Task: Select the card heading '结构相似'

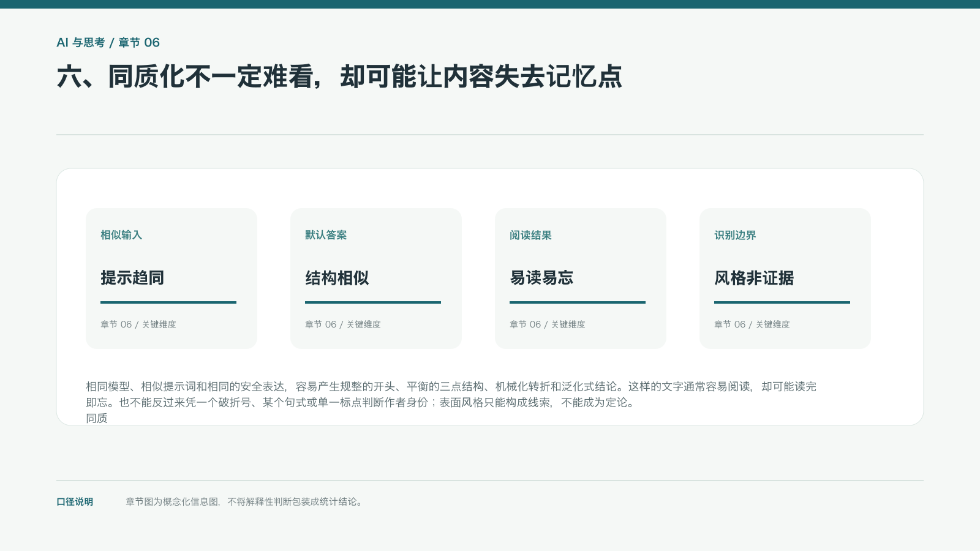Action: coord(337,278)
